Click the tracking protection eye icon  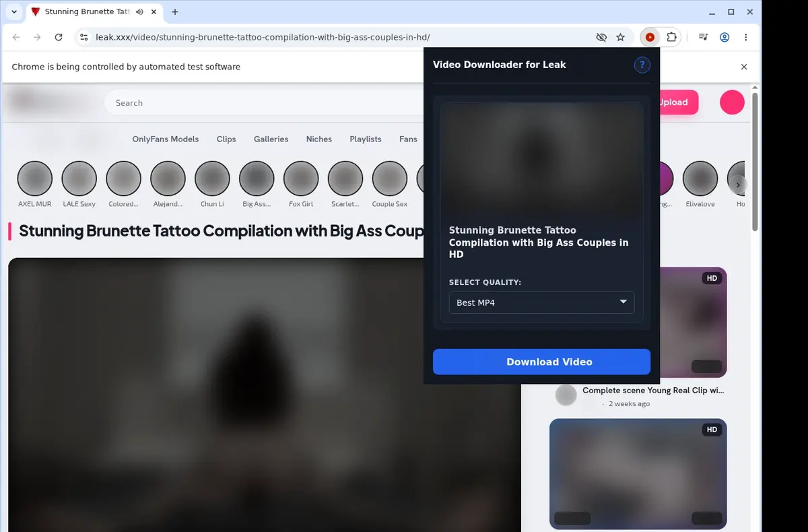[601, 38]
